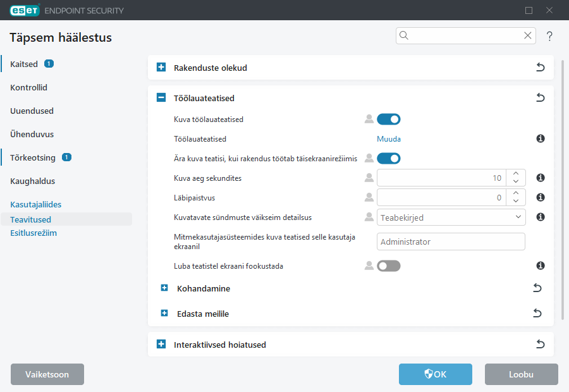Click the Vaiketsoon button
569x392 pixels.
tap(47, 374)
